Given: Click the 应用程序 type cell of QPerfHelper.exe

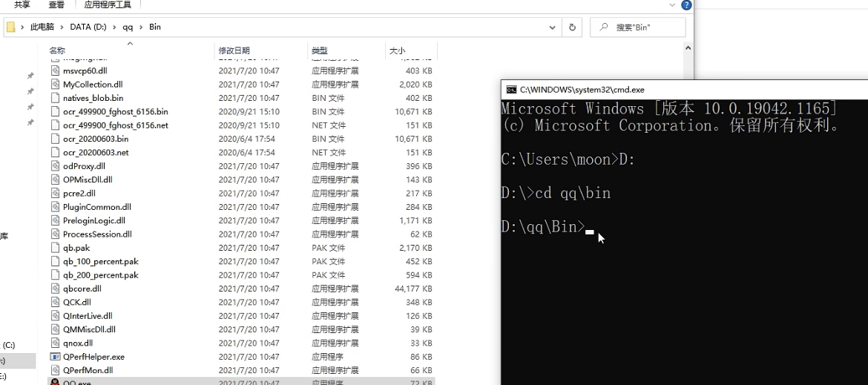Looking at the screenshot, I should (328, 357).
